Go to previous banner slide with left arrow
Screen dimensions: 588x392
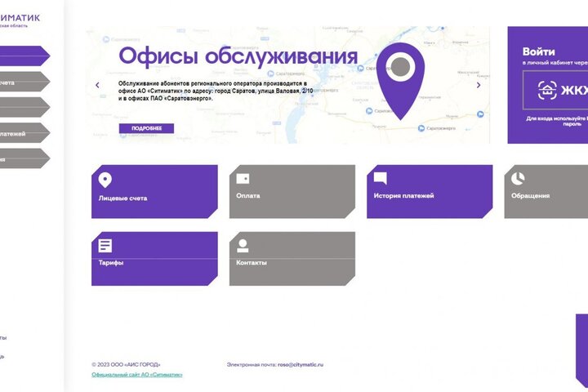(98, 85)
